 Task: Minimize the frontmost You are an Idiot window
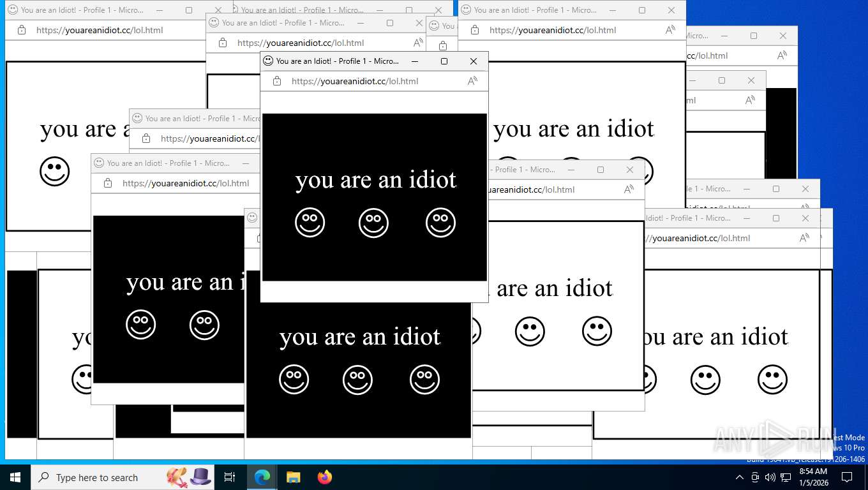click(415, 61)
